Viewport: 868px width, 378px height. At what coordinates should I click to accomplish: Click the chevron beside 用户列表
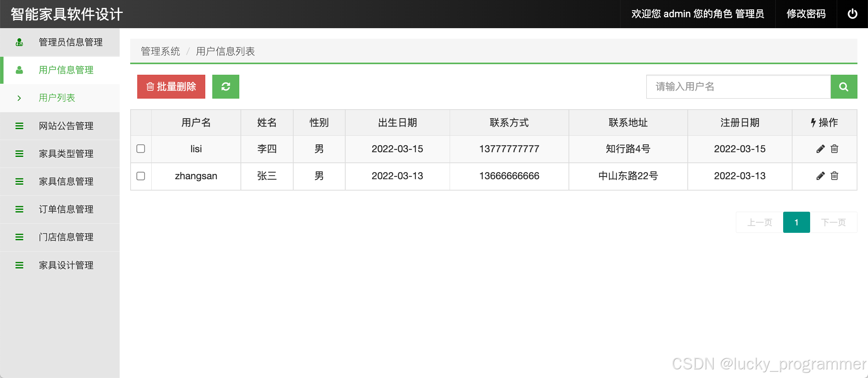[19, 98]
